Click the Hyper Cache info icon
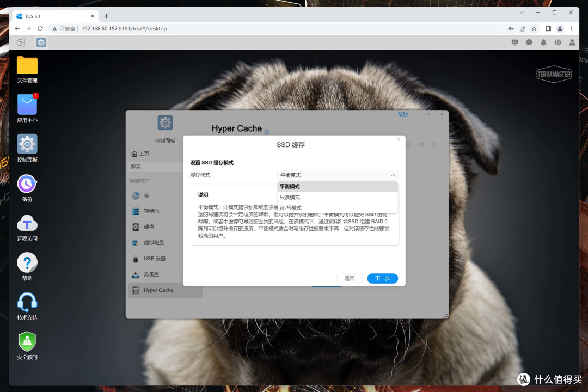The image size is (588, 392). pos(267,132)
